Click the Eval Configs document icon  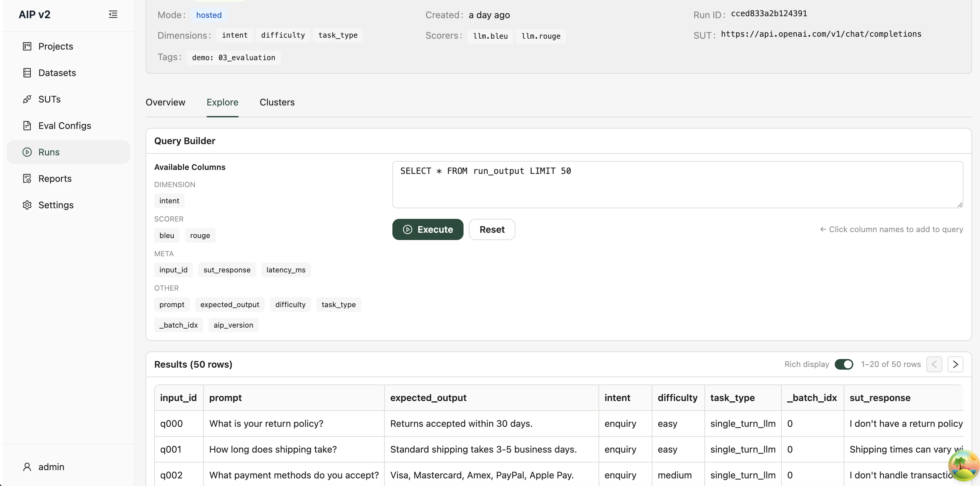(x=27, y=126)
